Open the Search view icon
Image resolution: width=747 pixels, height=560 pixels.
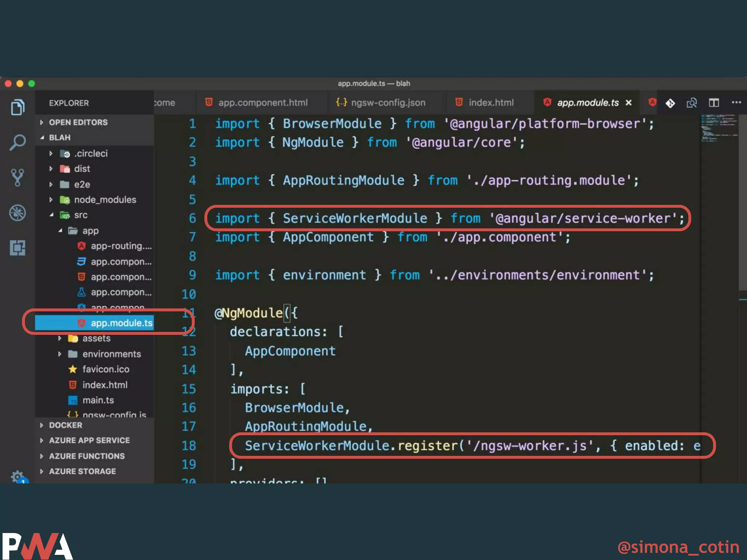pyautogui.click(x=18, y=142)
